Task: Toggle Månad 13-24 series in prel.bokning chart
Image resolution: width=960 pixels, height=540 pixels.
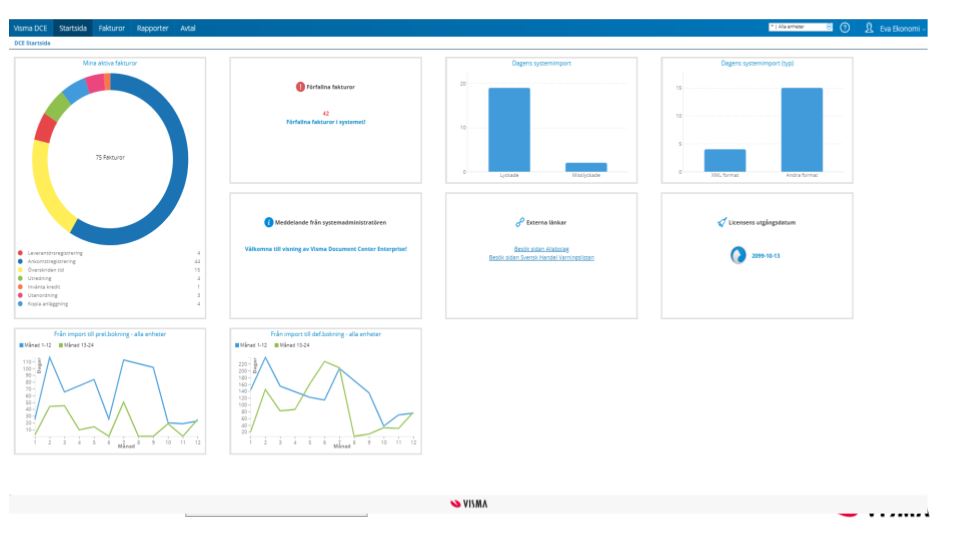Action: click(x=77, y=345)
